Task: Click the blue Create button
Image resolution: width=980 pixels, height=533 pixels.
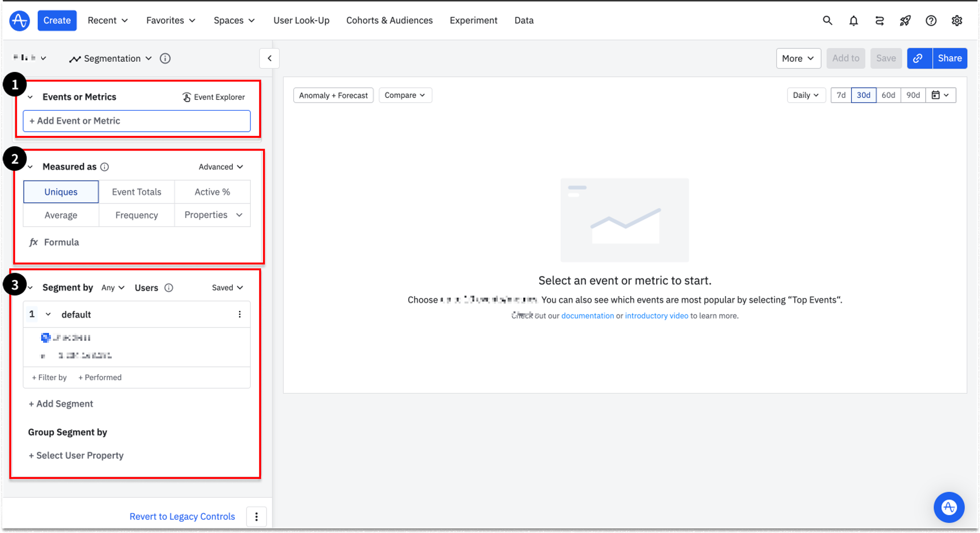Action: pos(57,21)
